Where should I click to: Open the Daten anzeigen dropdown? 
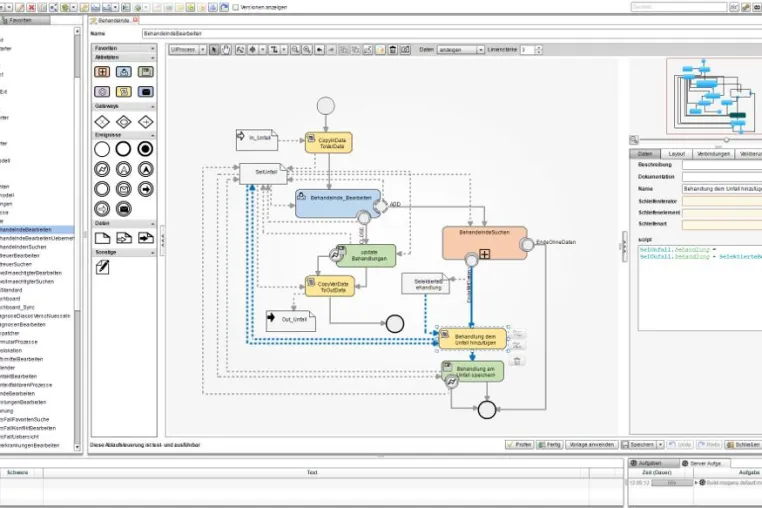tap(461, 50)
